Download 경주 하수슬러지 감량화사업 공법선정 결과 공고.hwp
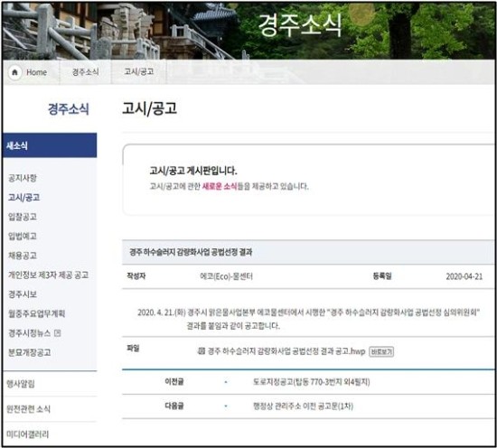The width and height of the screenshot is (497, 448). [x=286, y=351]
